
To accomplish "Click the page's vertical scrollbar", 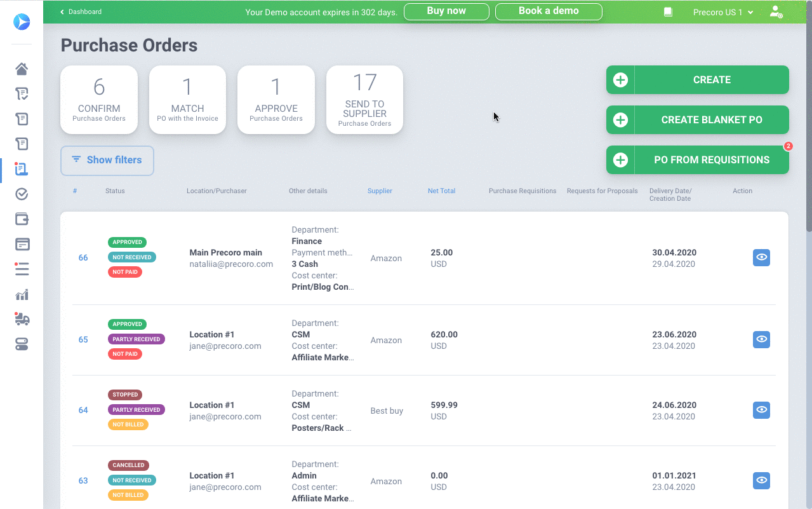I will point(808,116).
